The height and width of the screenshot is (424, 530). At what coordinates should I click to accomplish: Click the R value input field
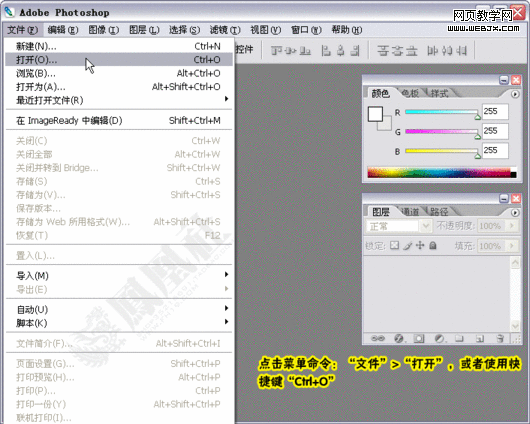(x=495, y=112)
